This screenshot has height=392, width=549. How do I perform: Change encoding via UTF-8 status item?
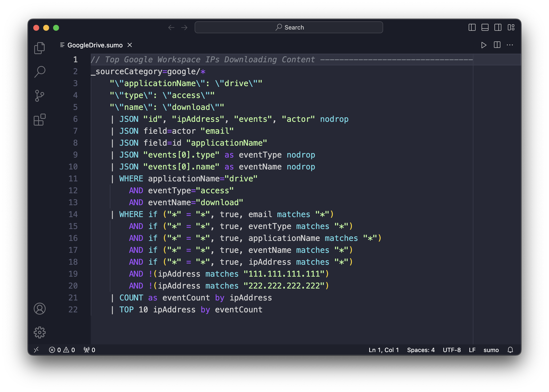452,350
